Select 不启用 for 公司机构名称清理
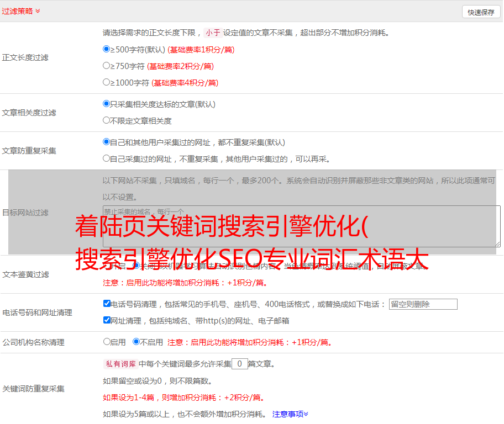Image resolution: width=504 pixels, height=424 pixels. click(x=136, y=342)
